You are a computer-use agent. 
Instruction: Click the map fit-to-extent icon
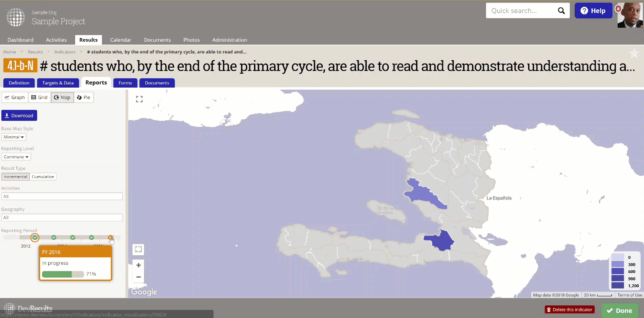[x=138, y=249]
